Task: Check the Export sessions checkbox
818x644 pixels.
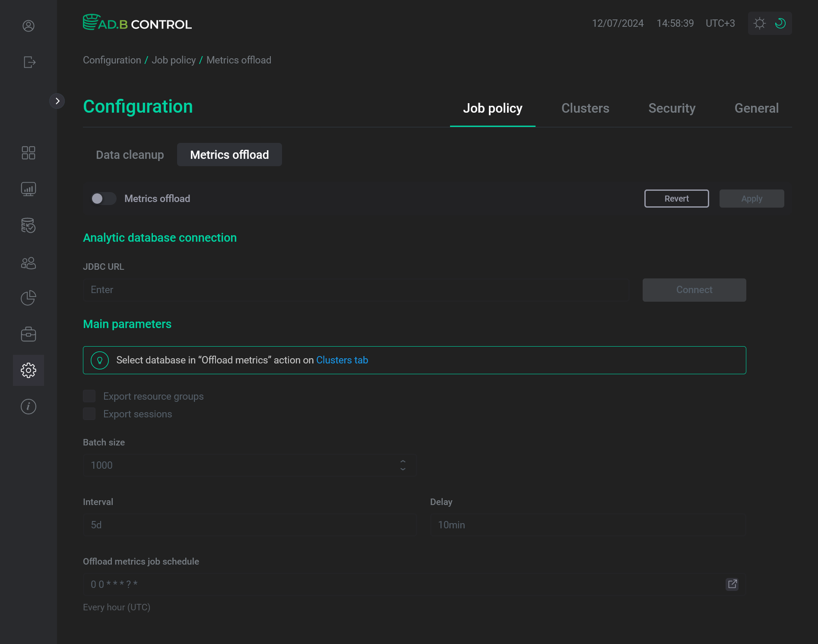Action: pyautogui.click(x=89, y=414)
